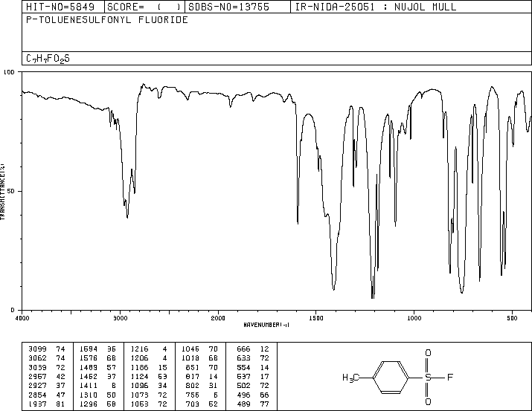Click peak table entry 1462

point(89,376)
